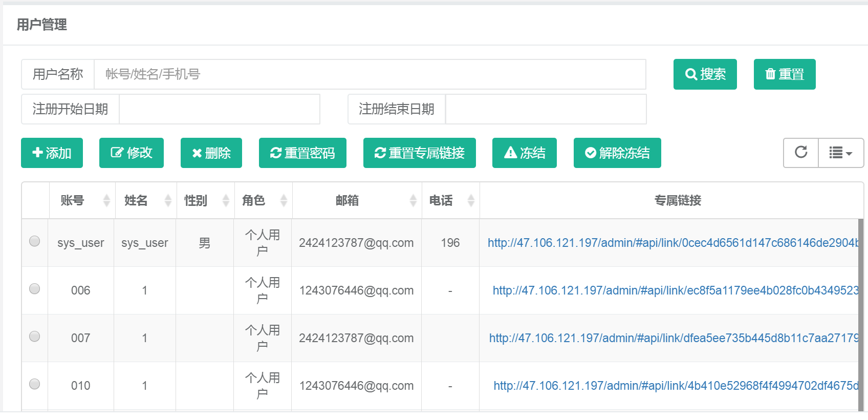Click sys_user's email 2424123787@qq.com
Screen dimensions: 868x420
click(356, 243)
